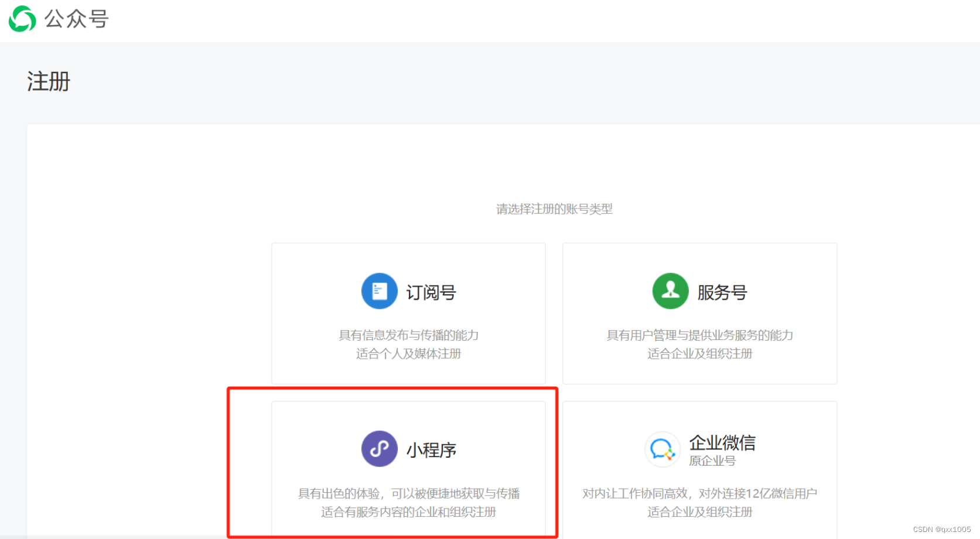Screen dimensions: 980x539
Task: Click text 对内让工作协同高效，对外连接12亿微信用户
Action: pyautogui.click(x=700, y=493)
